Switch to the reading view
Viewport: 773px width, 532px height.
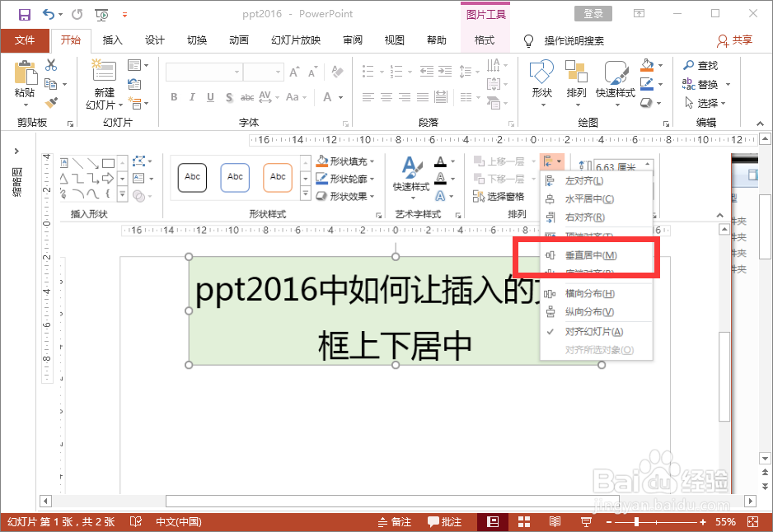(x=555, y=521)
